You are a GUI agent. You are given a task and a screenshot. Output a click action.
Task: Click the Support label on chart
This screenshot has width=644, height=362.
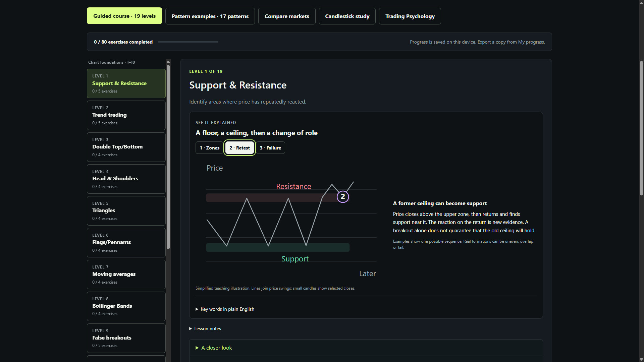coord(295,259)
